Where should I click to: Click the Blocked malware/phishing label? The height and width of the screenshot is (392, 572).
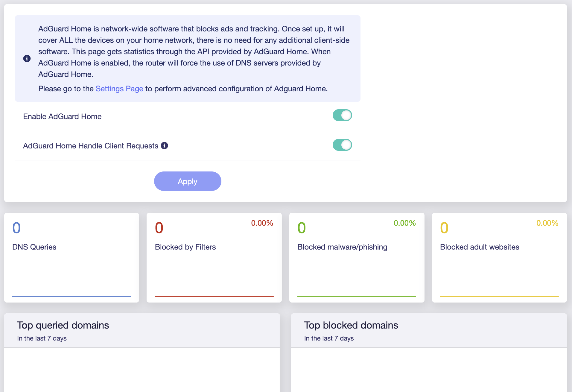[342, 247]
